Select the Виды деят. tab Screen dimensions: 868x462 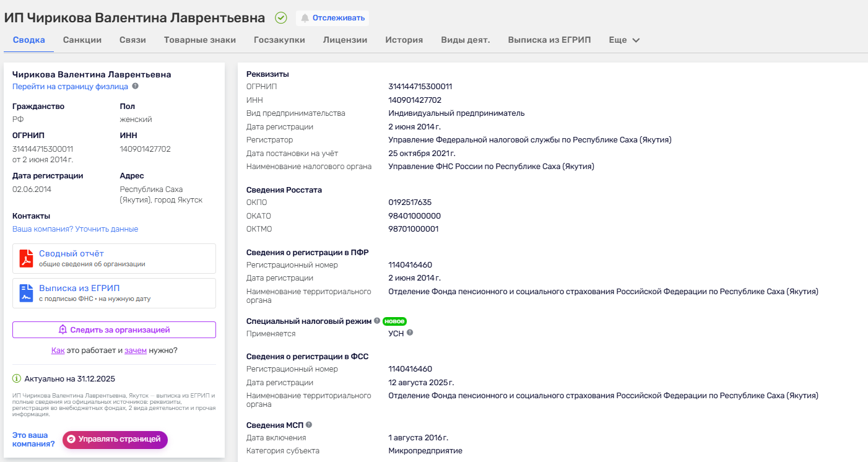pyautogui.click(x=465, y=40)
